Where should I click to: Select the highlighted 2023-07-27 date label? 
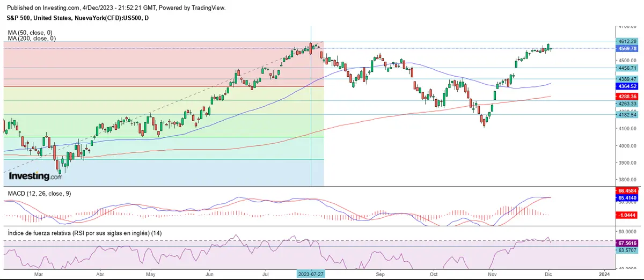(311, 273)
